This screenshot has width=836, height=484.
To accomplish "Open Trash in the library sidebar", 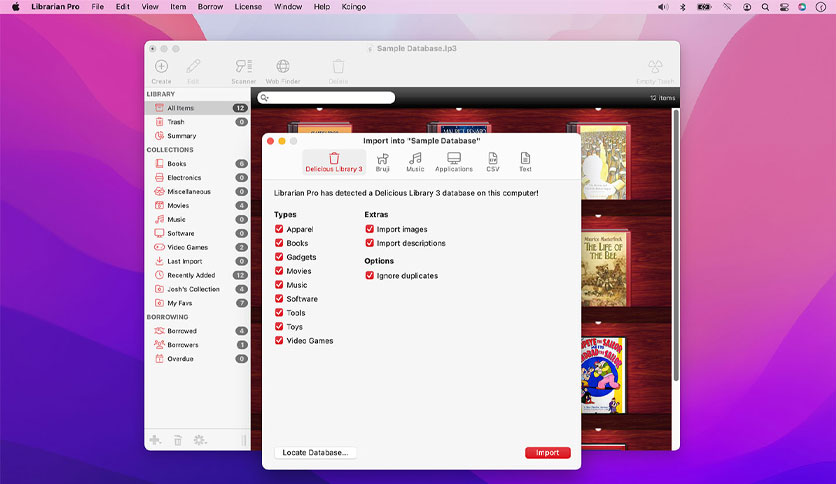I will [x=198, y=122].
